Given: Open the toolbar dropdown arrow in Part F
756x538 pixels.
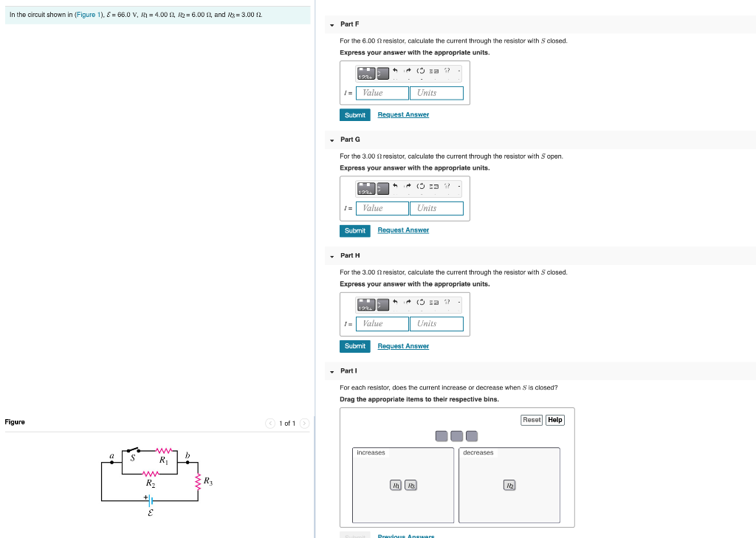Looking at the screenshot, I should (458, 72).
